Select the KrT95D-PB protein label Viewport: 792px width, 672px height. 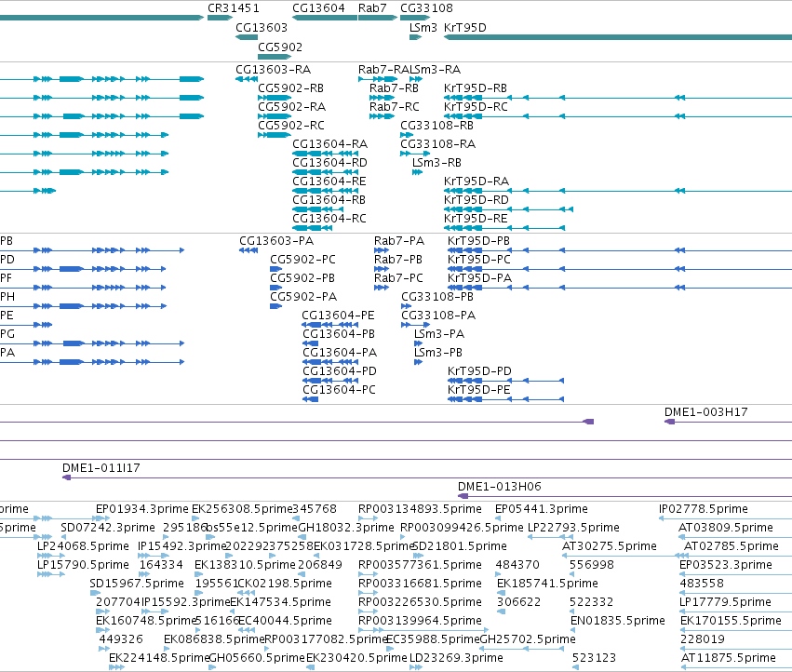[x=478, y=240]
